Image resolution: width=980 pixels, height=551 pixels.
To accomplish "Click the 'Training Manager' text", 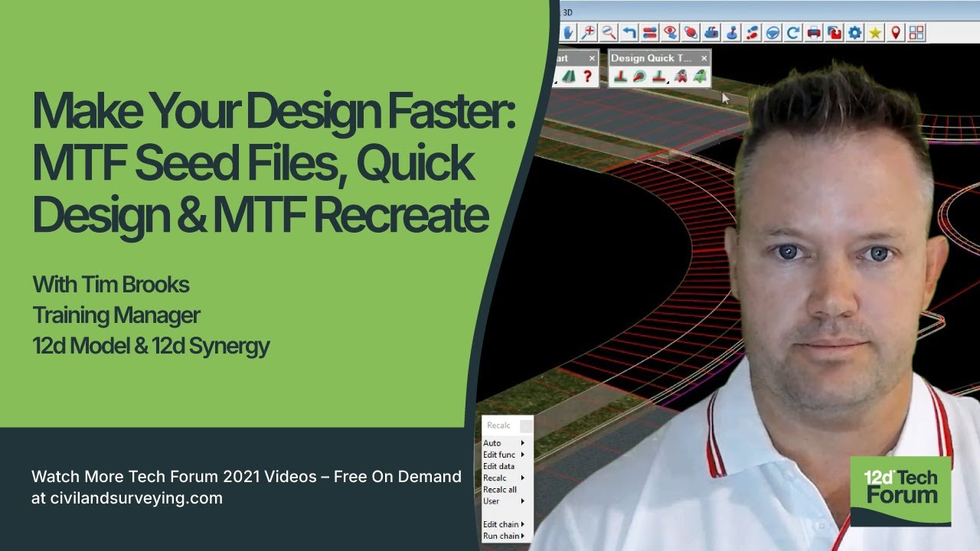I will coord(116,315).
